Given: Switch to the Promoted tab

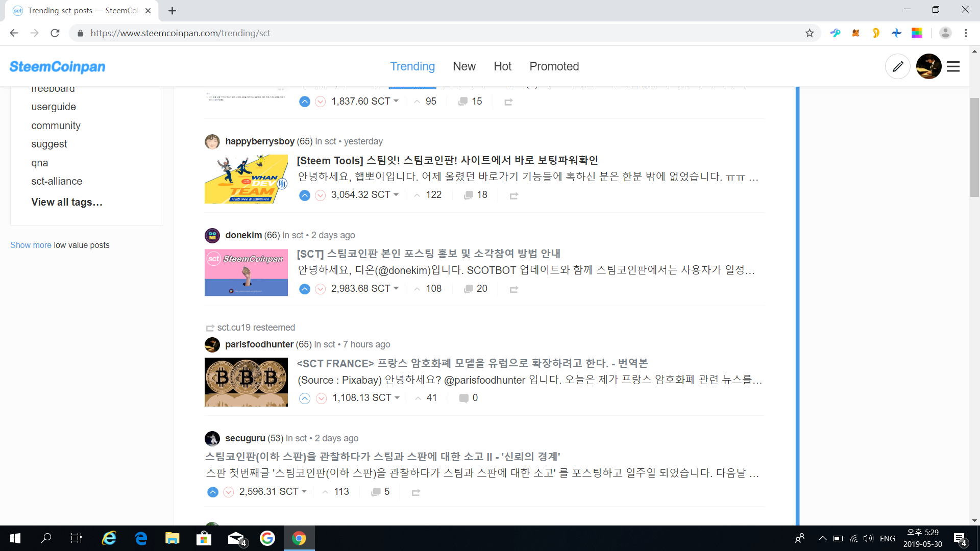Looking at the screenshot, I should click(x=554, y=66).
